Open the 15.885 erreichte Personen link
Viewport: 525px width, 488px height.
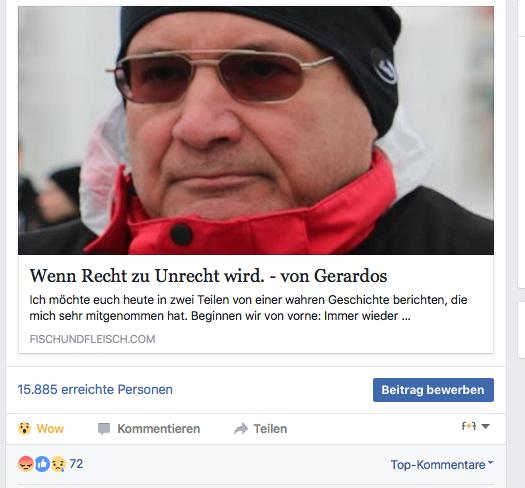pyautogui.click(x=95, y=390)
